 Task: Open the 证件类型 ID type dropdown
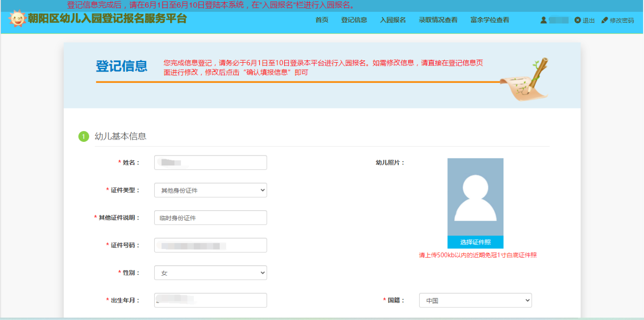coord(210,190)
